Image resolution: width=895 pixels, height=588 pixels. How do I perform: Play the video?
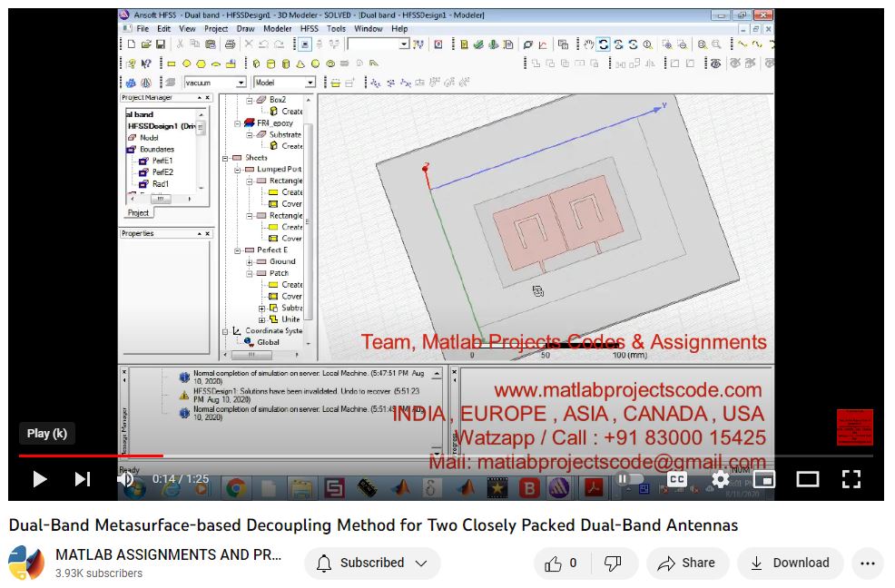coord(39,479)
